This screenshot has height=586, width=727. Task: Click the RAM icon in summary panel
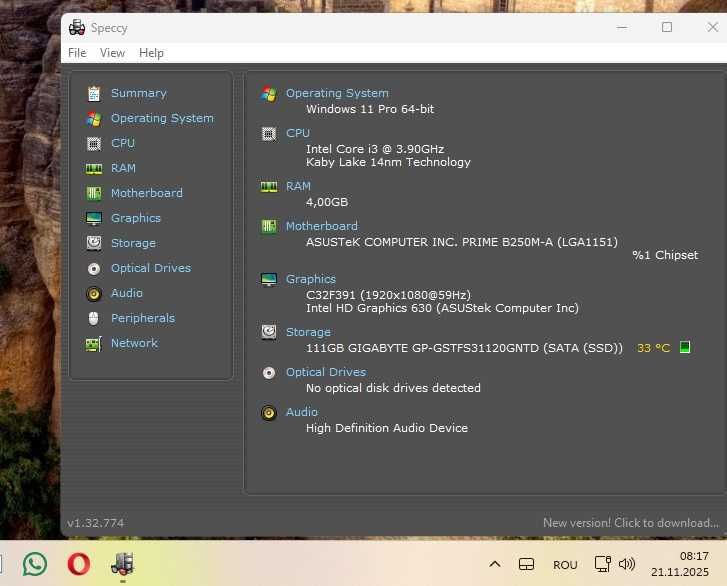pyautogui.click(x=269, y=187)
